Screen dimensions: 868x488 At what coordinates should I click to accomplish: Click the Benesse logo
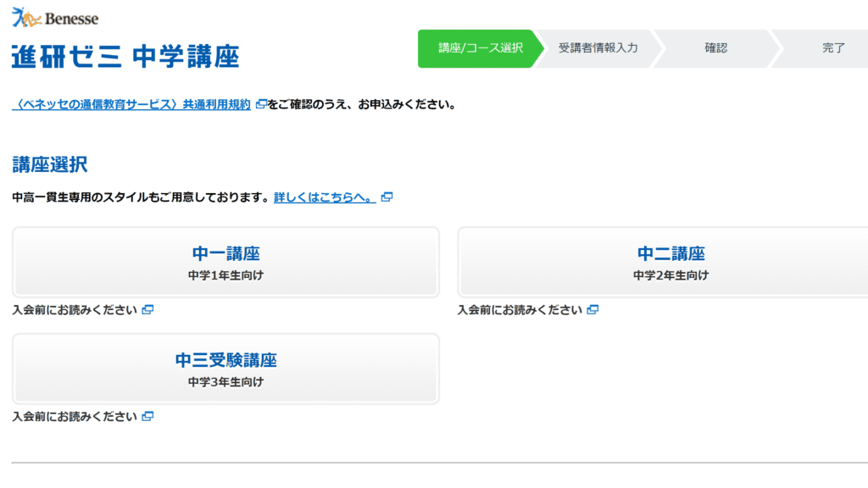click(55, 18)
